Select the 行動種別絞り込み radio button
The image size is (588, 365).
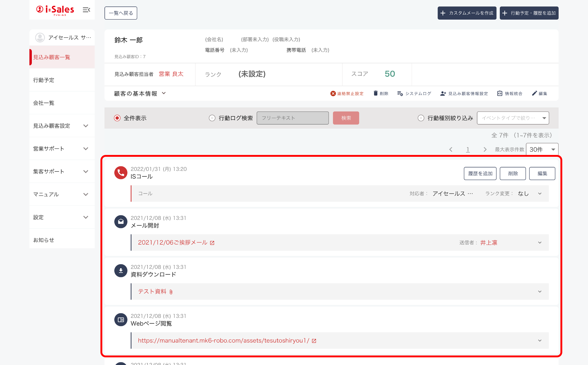[421, 118]
